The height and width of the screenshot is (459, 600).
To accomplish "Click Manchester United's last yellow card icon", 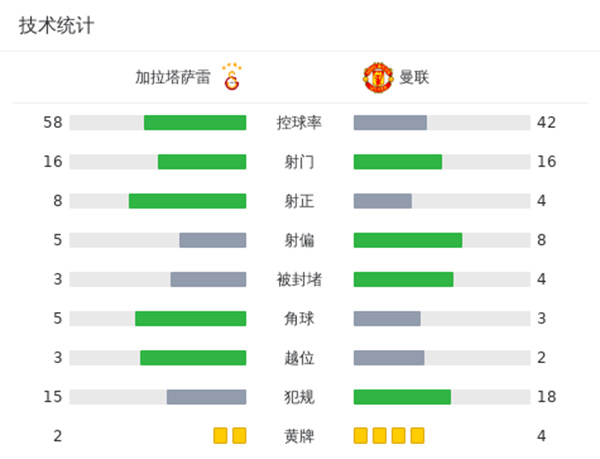I will pyautogui.click(x=417, y=435).
